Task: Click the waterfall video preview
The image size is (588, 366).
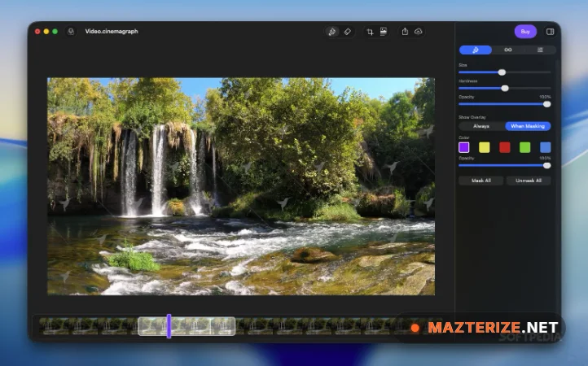Action: click(x=241, y=186)
